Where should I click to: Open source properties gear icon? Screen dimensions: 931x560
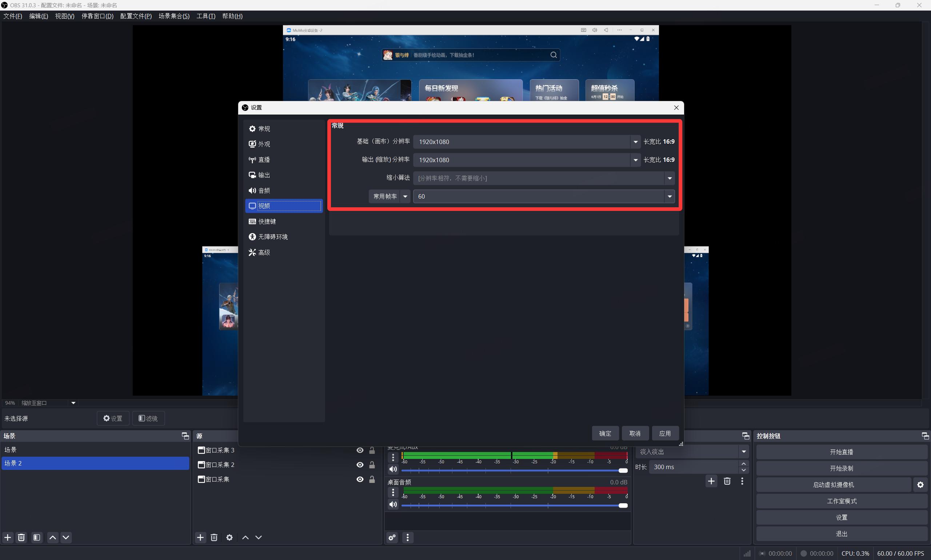[229, 537]
